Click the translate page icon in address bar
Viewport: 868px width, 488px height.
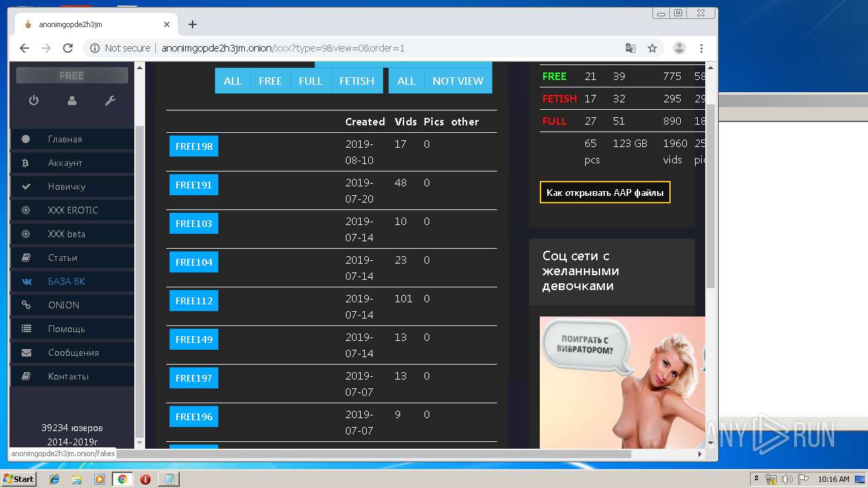click(x=631, y=48)
